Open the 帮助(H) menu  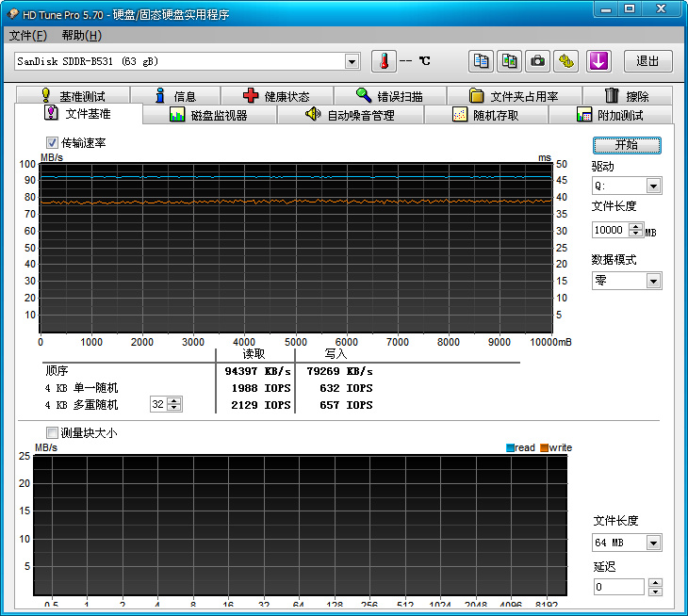click(x=82, y=35)
